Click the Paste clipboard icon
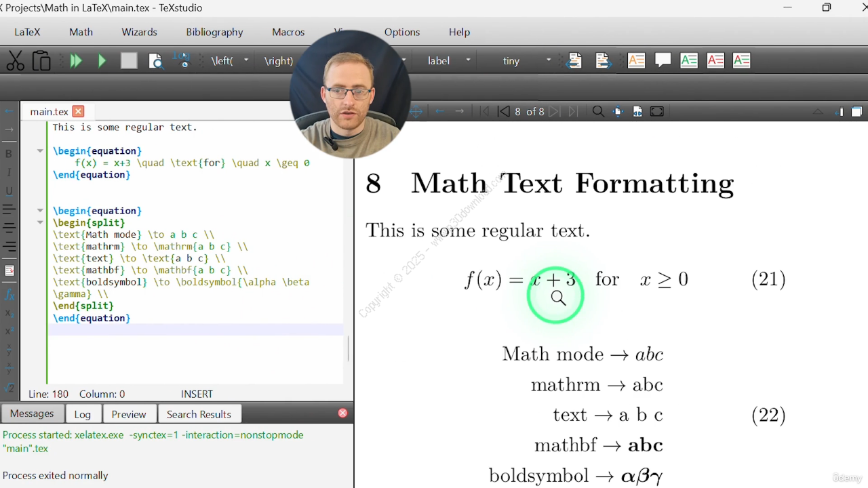868x488 pixels. pyautogui.click(x=41, y=61)
